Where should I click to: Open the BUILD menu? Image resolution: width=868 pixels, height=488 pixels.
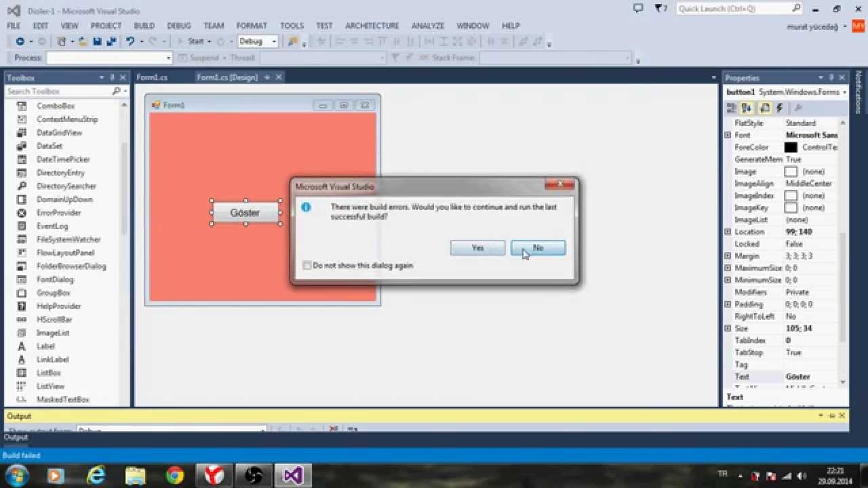point(144,26)
